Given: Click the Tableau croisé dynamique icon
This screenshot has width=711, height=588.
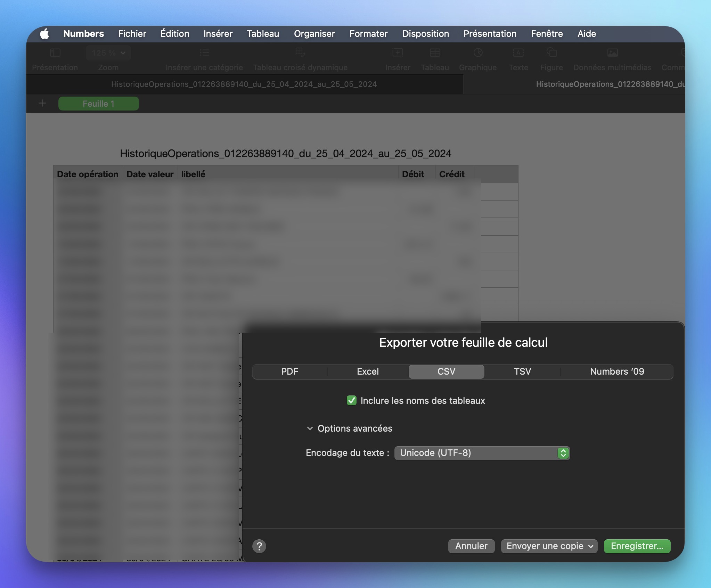Looking at the screenshot, I should 300,53.
